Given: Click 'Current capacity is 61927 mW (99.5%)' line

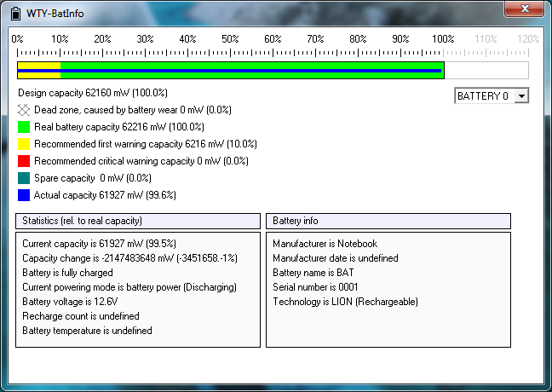Looking at the screenshot, I should [100, 244].
